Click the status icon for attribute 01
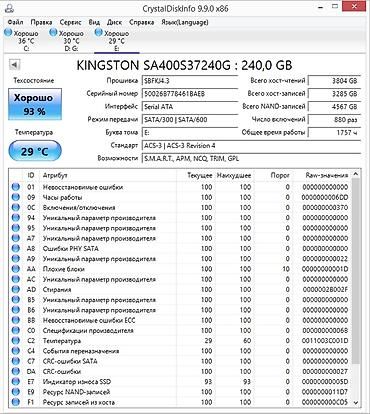The height and width of the screenshot is (414, 370). coord(15,187)
